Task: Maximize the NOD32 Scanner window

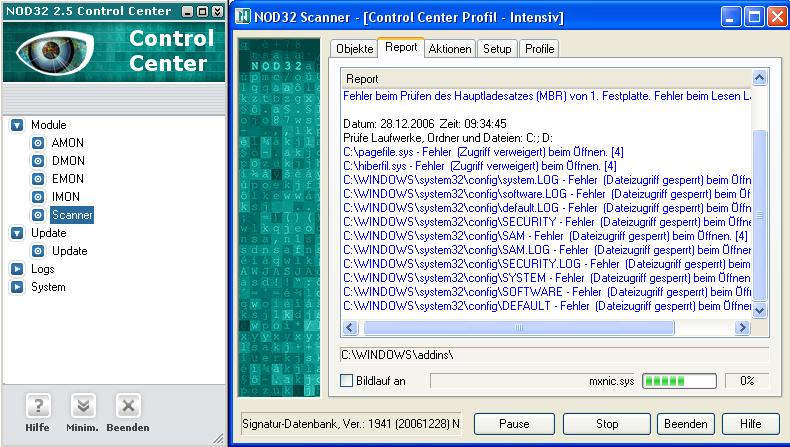Action: coord(754,17)
